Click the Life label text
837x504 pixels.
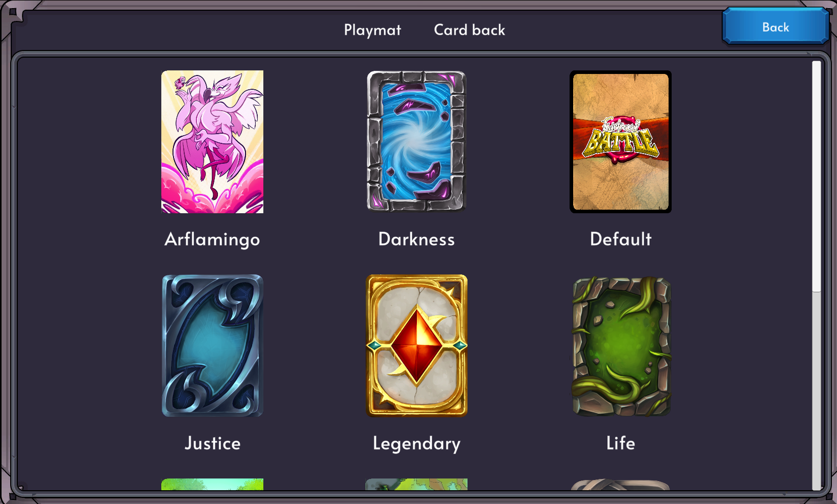[621, 443]
